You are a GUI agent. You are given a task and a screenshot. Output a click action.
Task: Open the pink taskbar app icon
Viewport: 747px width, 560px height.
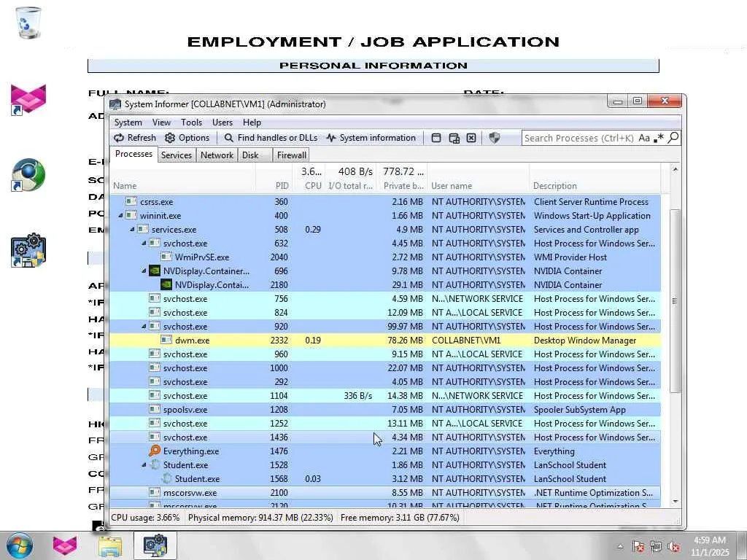point(65,545)
